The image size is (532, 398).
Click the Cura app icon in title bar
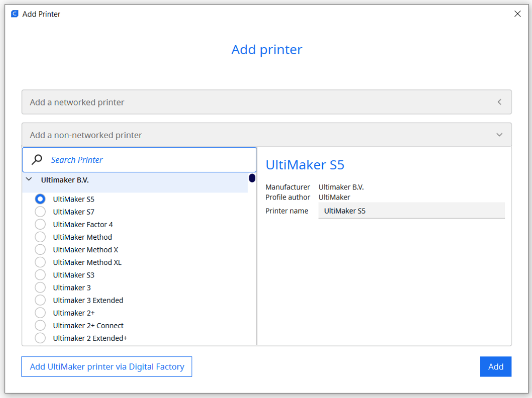tap(15, 14)
